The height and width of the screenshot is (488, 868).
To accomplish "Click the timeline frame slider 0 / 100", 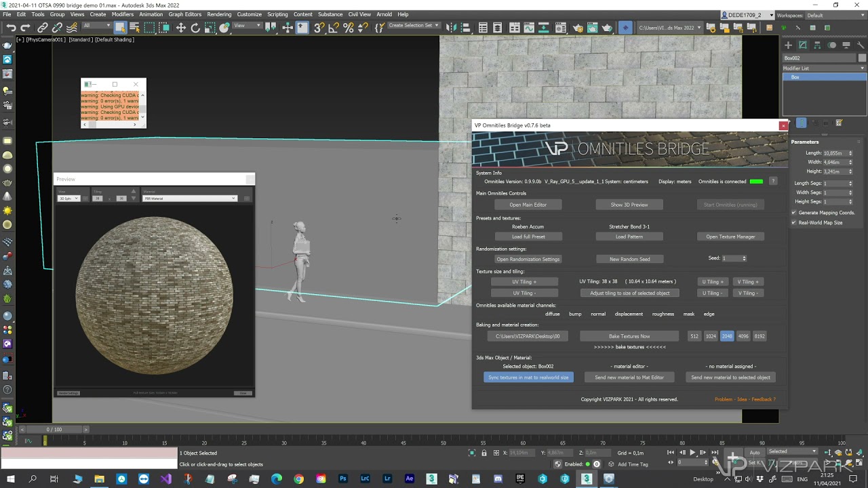I will 54,429.
